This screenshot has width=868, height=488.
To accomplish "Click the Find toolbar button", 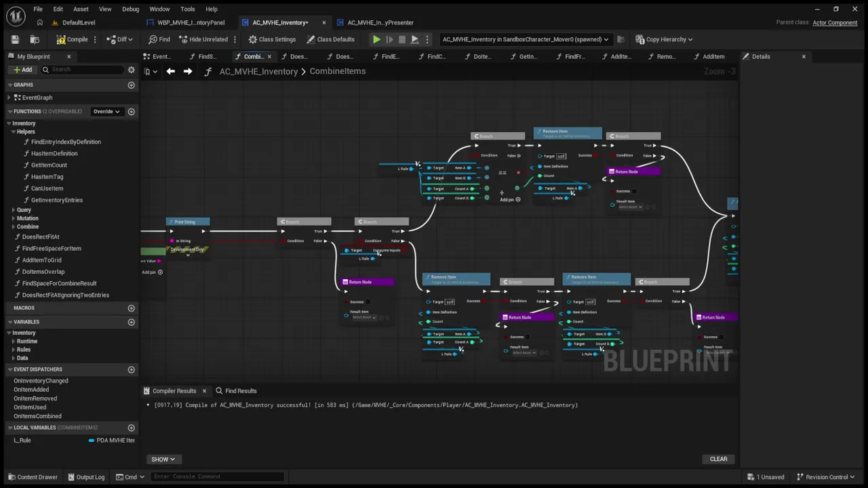I will pyautogui.click(x=159, y=39).
